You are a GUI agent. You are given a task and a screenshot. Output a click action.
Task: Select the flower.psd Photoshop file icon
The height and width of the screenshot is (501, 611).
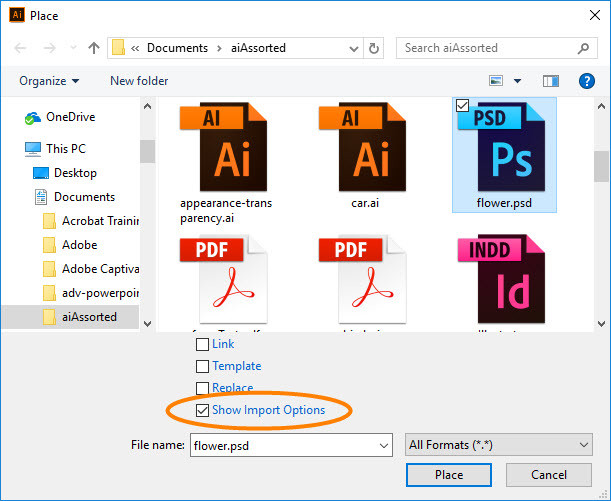click(x=502, y=146)
